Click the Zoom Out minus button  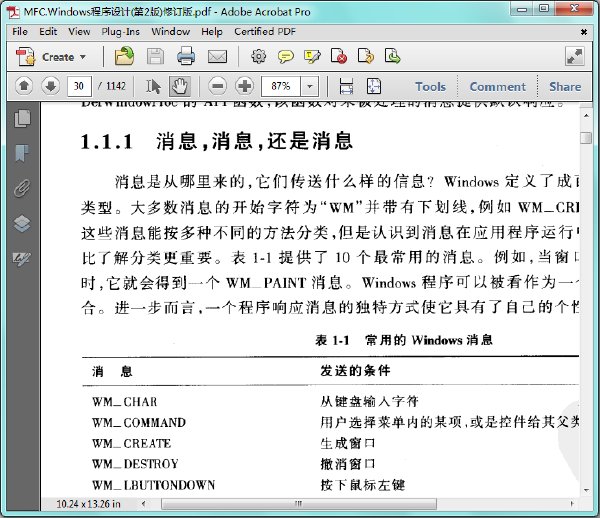[218, 86]
